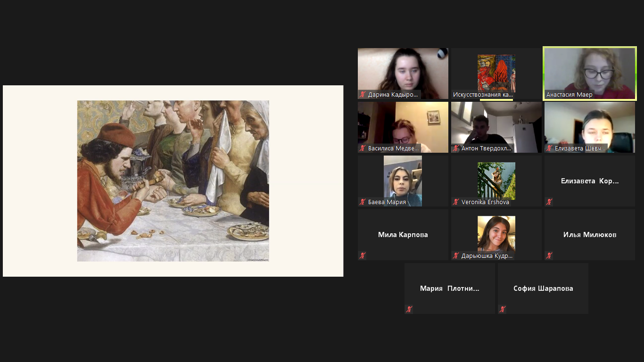
Task: Click name label Дарьюшка Кудр…
Action: coord(487,255)
